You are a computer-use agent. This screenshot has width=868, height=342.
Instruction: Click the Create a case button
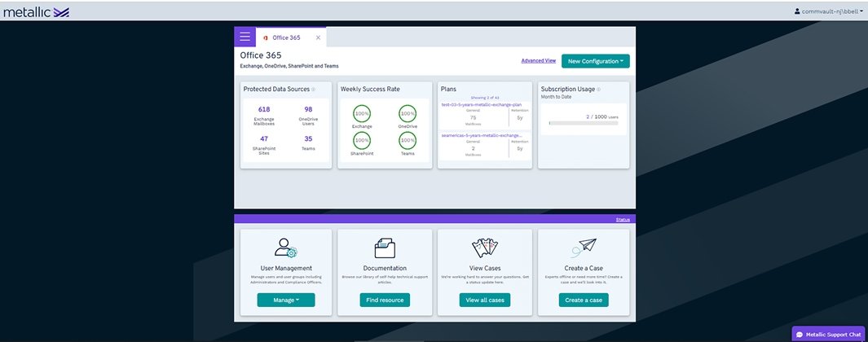click(584, 300)
